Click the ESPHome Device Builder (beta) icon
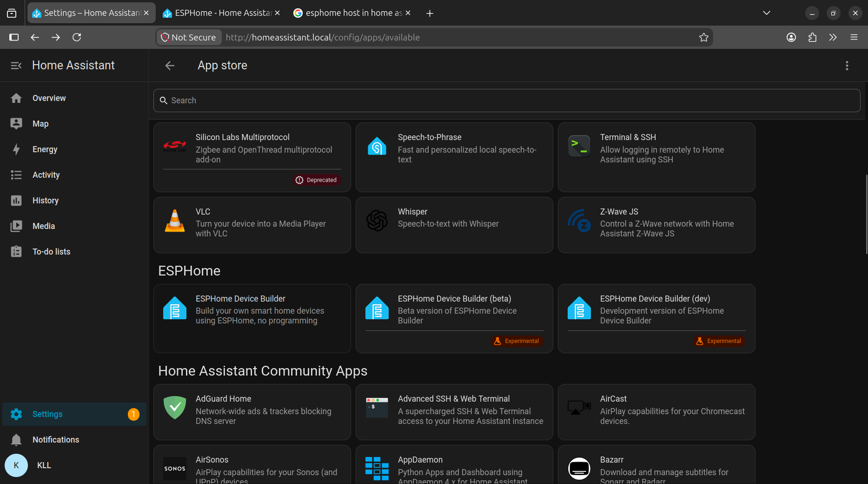 tap(377, 308)
